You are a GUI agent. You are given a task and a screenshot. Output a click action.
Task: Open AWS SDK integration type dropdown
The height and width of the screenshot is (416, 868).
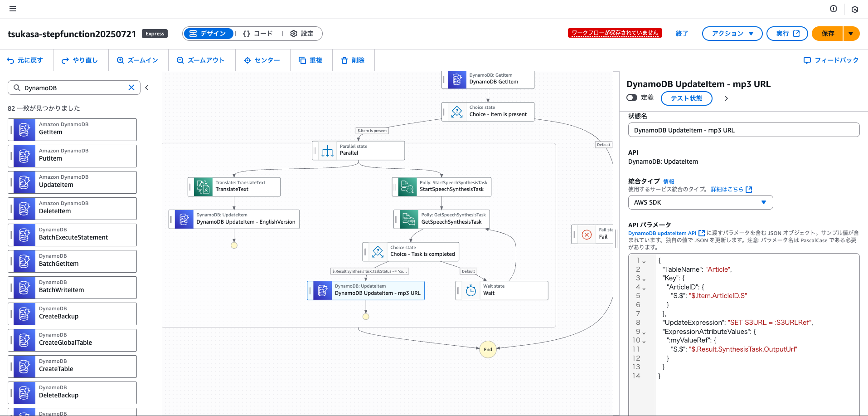[x=700, y=202]
